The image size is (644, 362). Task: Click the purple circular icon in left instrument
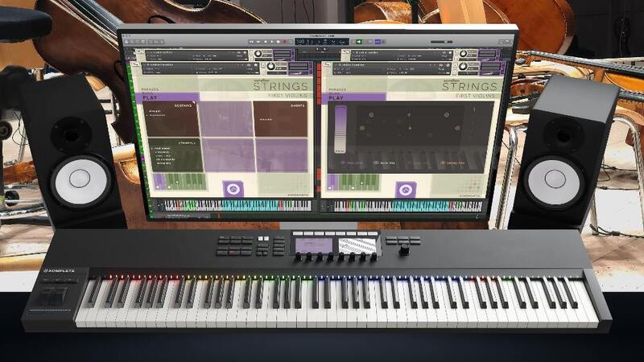(233, 189)
